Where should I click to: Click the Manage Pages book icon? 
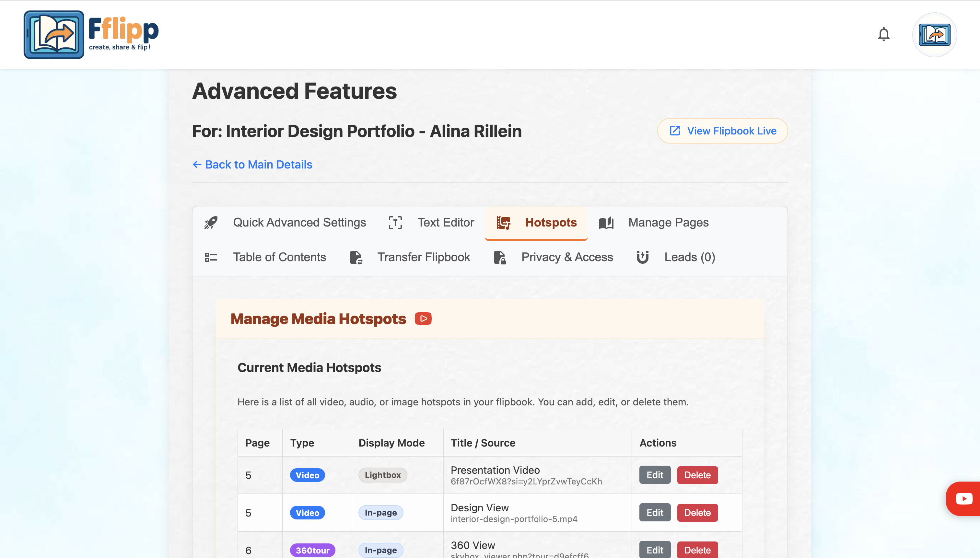click(x=606, y=222)
